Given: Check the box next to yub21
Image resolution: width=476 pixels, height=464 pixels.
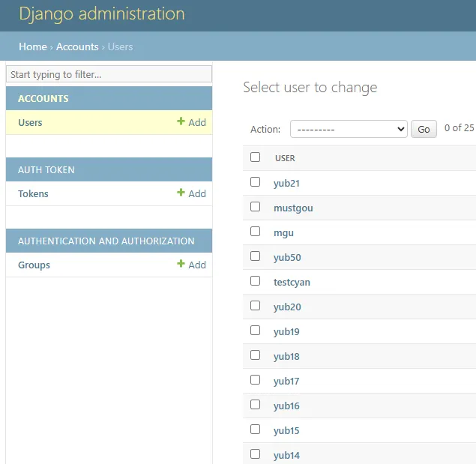Looking at the screenshot, I should click(256, 182).
